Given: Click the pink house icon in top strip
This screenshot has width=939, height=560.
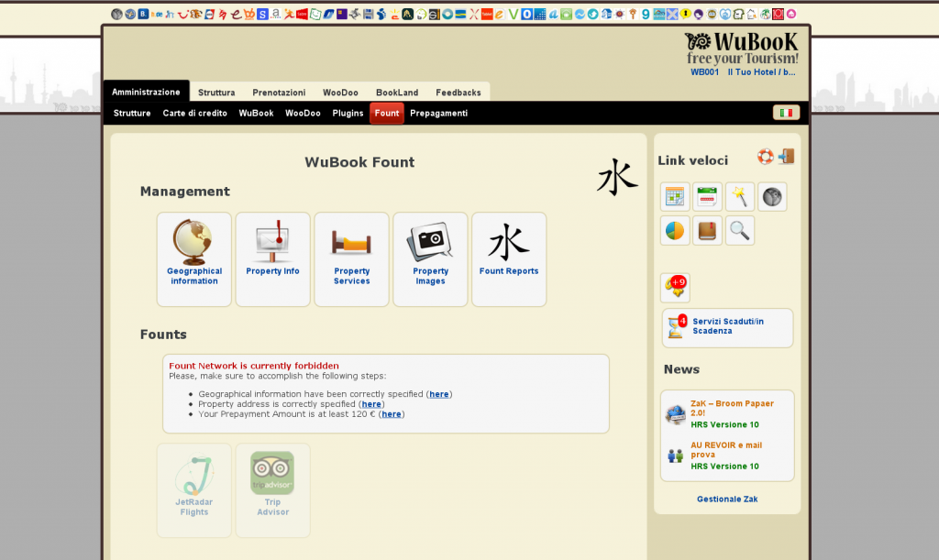Looking at the screenshot, I should 791,14.
